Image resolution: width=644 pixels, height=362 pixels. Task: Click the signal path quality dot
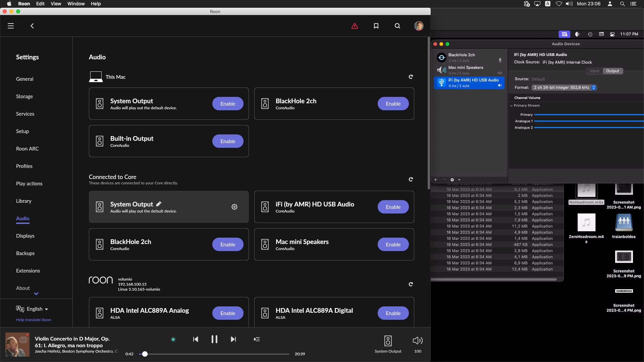pos(173,339)
